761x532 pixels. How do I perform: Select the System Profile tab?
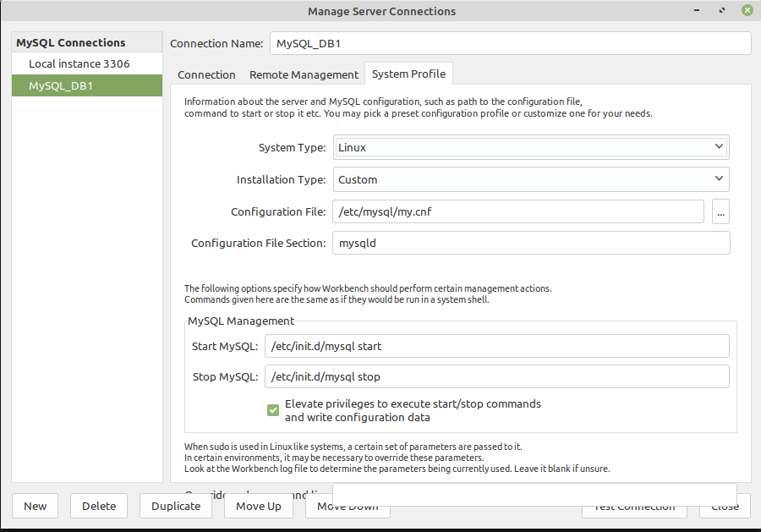pos(408,74)
